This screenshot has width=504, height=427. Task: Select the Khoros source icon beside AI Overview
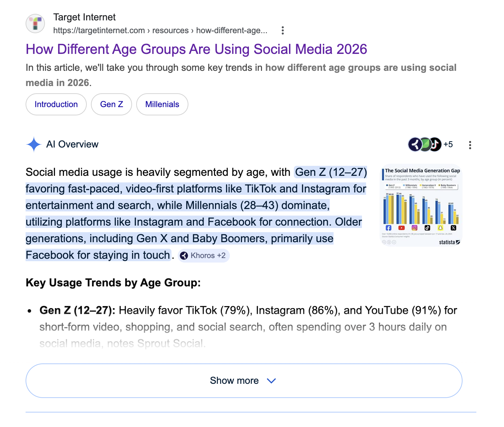pyautogui.click(x=414, y=144)
